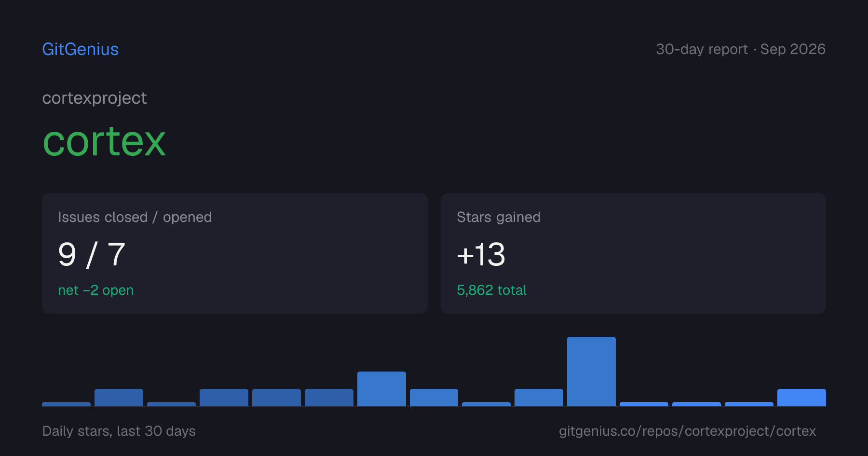Select the cortex repository title
The height and width of the screenshot is (456, 868).
[104, 141]
